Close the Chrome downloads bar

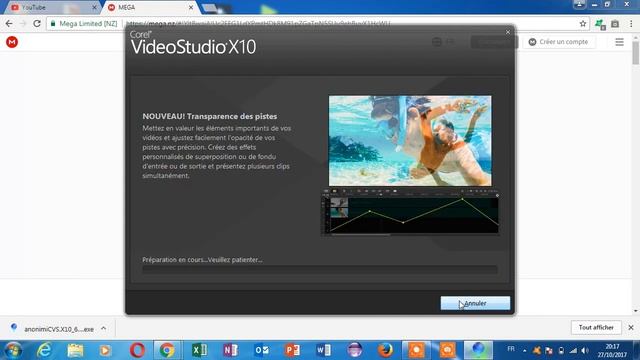(631, 327)
